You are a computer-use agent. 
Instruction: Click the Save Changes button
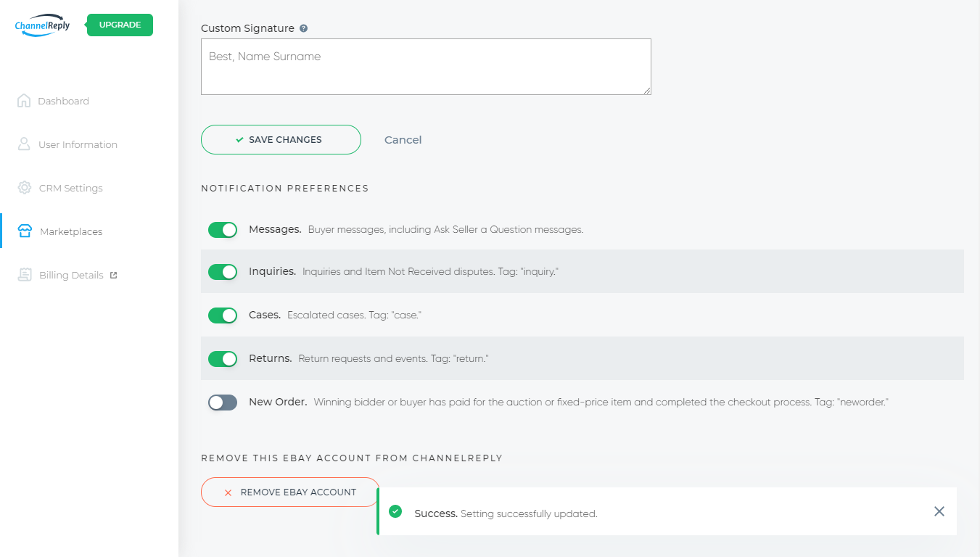click(281, 139)
